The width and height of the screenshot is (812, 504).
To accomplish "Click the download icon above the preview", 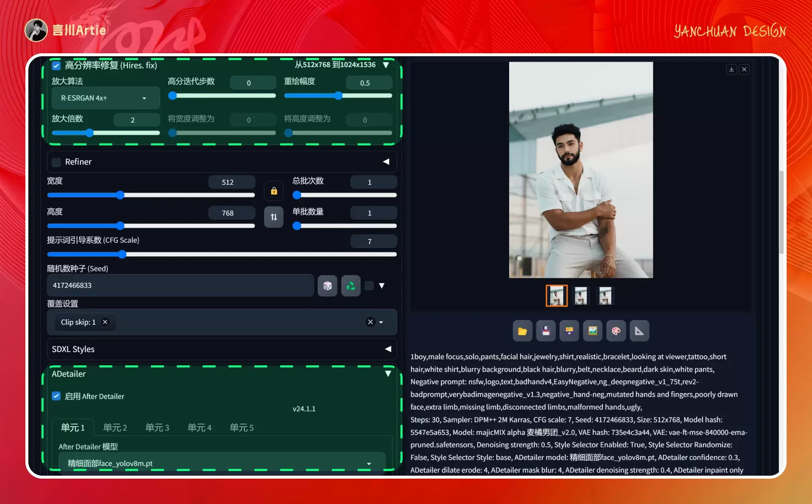I will (731, 69).
